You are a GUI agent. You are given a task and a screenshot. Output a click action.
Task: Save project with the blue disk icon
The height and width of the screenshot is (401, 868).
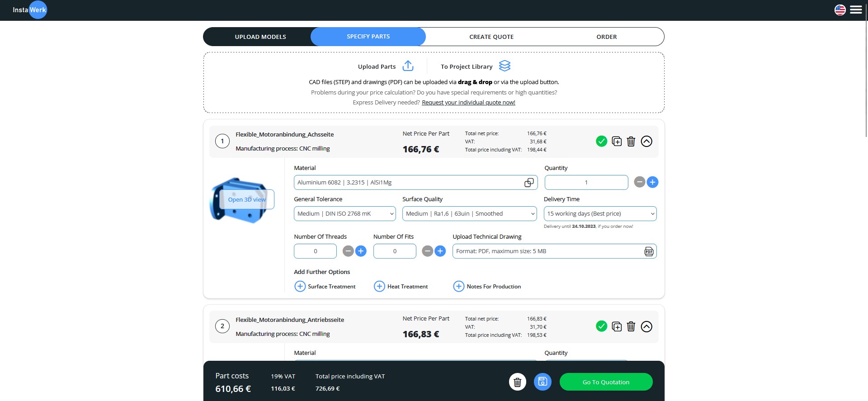coord(542,382)
